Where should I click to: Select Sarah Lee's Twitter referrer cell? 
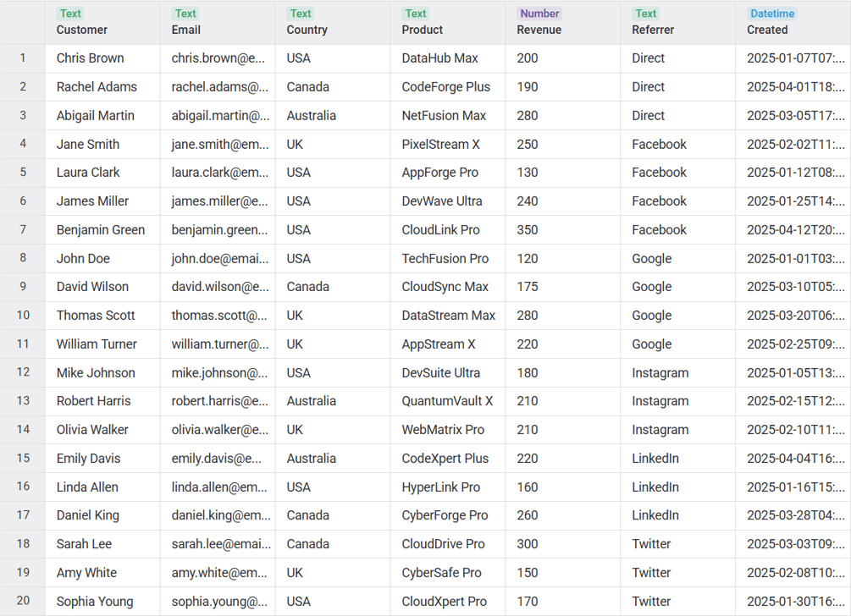click(x=652, y=543)
